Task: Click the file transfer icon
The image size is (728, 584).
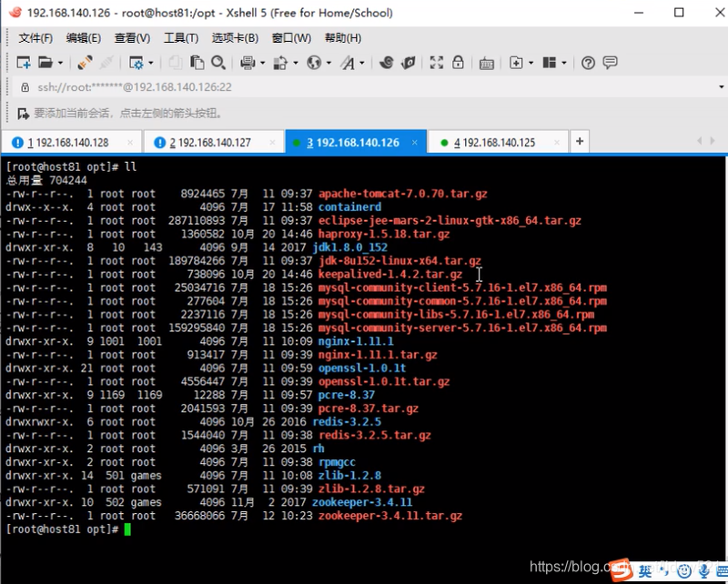Action: (280, 63)
